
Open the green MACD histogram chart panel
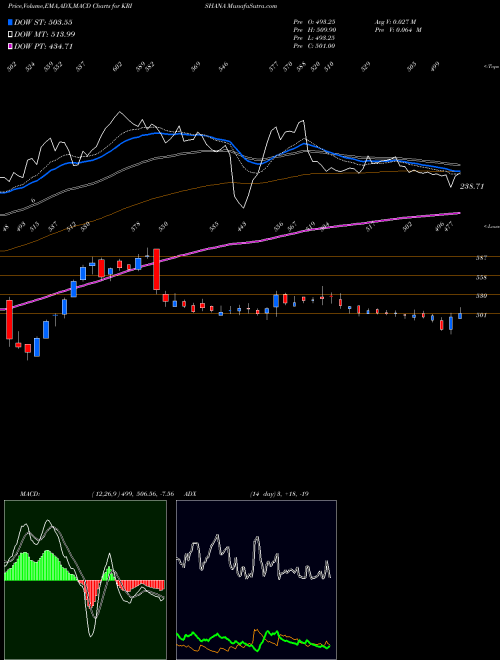[85, 580]
